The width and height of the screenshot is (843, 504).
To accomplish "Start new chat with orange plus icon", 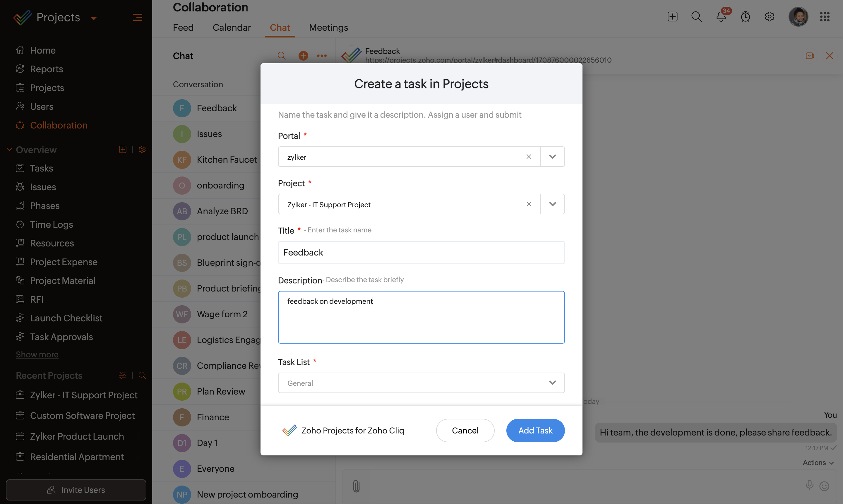I will click(x=303, y=56).
